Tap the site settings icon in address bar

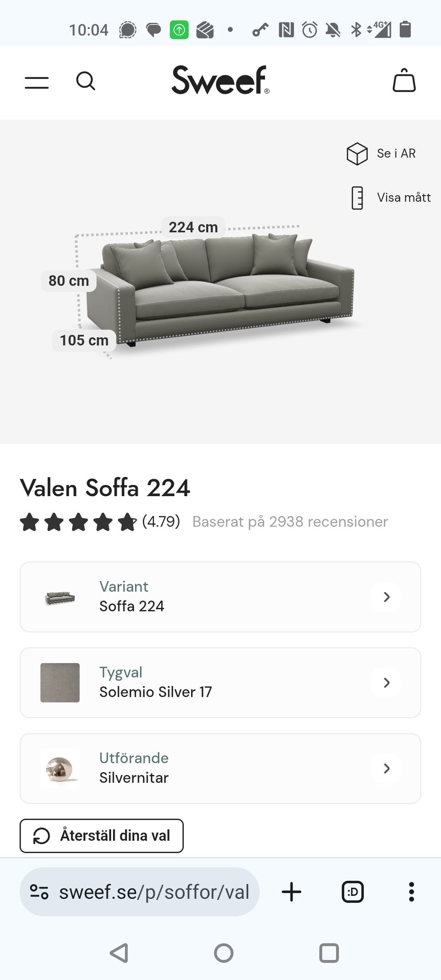click(39, 892)
